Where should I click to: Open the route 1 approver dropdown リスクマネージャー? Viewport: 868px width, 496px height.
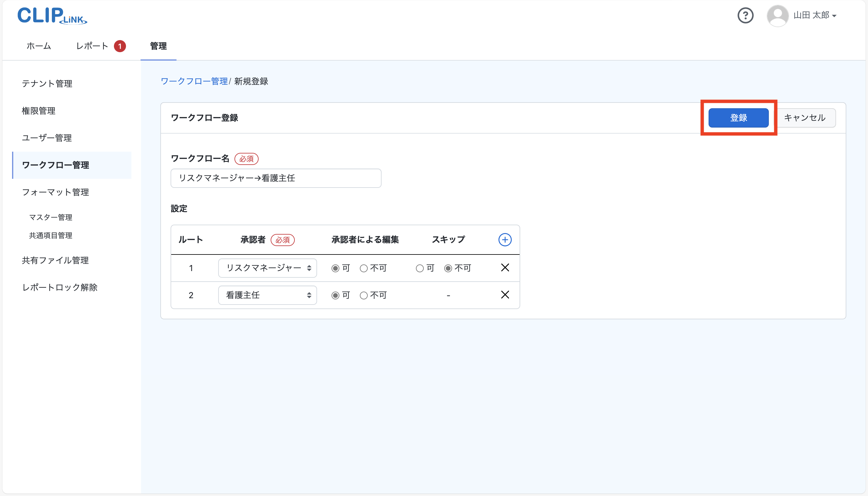(267, 268)
